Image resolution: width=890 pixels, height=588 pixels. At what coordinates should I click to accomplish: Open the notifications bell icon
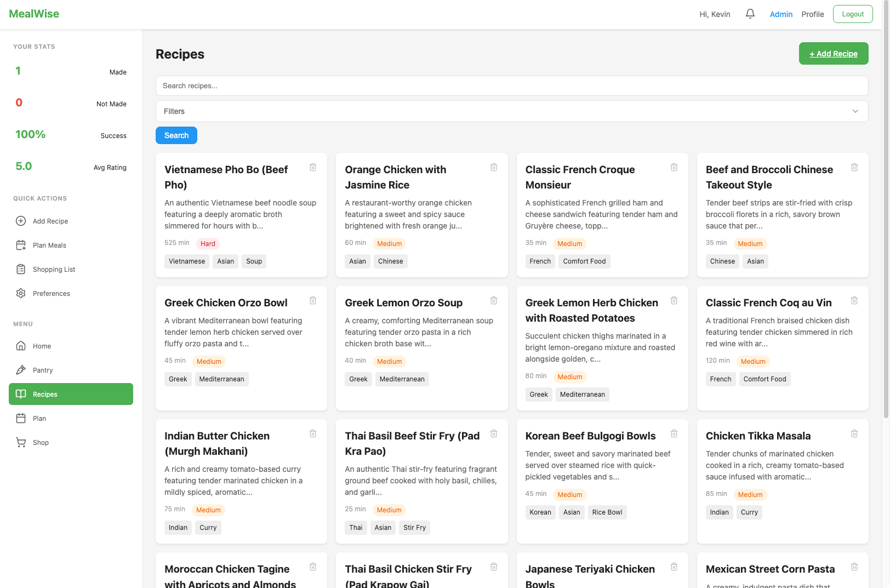tap(750, 14)
